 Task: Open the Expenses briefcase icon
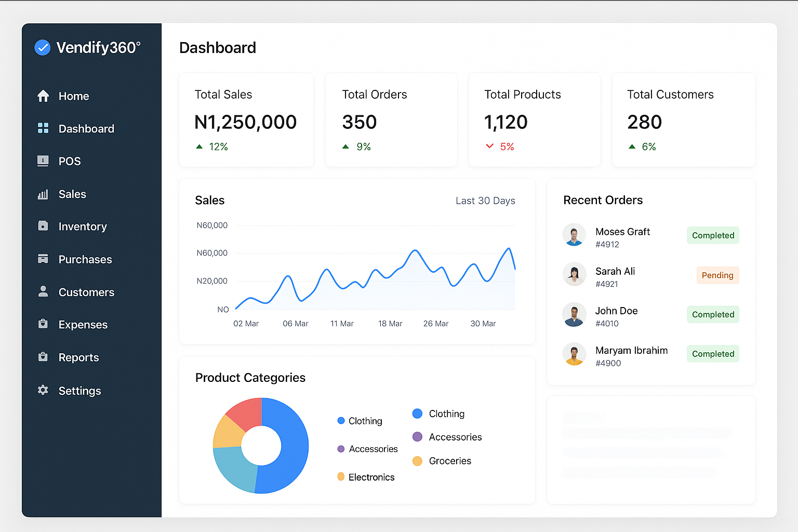[x=43, y=324]
